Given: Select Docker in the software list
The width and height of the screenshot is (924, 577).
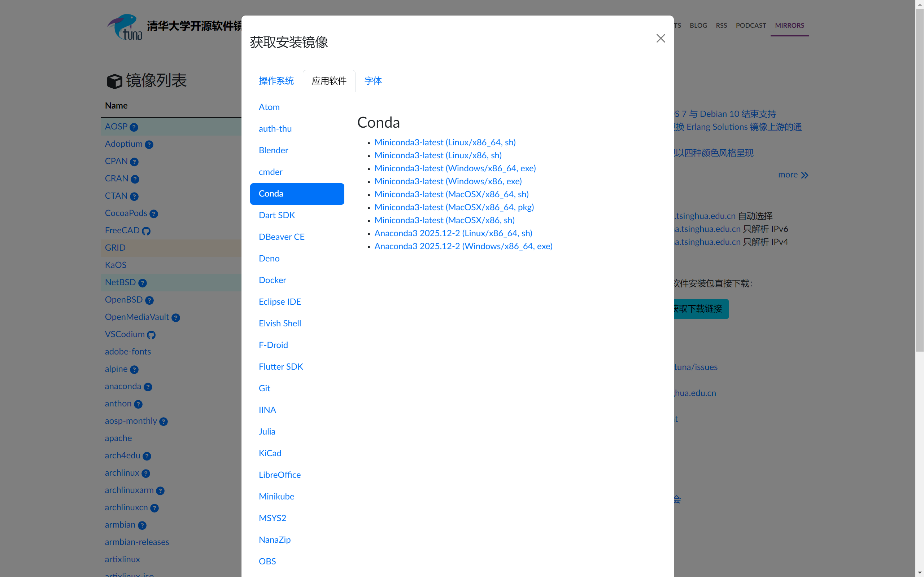Looking at the screenshot, I should pyautogui.click(x=272, y=280).
